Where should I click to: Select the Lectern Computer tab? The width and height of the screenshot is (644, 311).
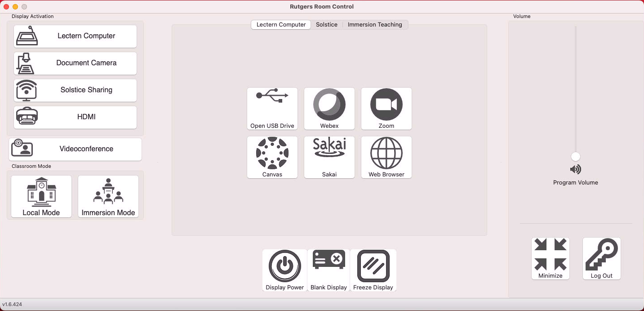tap(281, 25)
